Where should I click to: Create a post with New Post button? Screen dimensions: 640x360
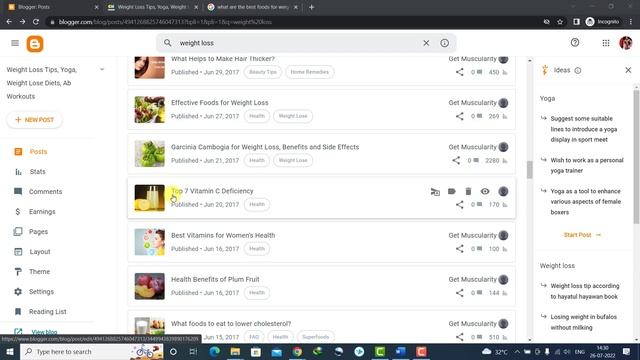pos(34,120)
